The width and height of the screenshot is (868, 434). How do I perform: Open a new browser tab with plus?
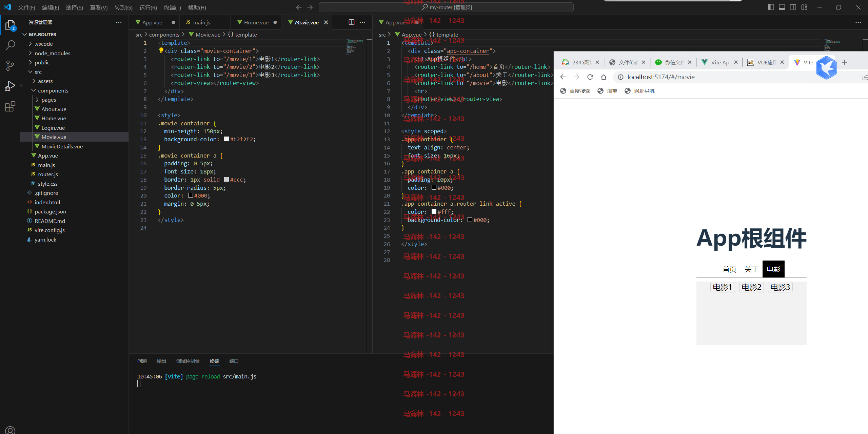point(844,62)
